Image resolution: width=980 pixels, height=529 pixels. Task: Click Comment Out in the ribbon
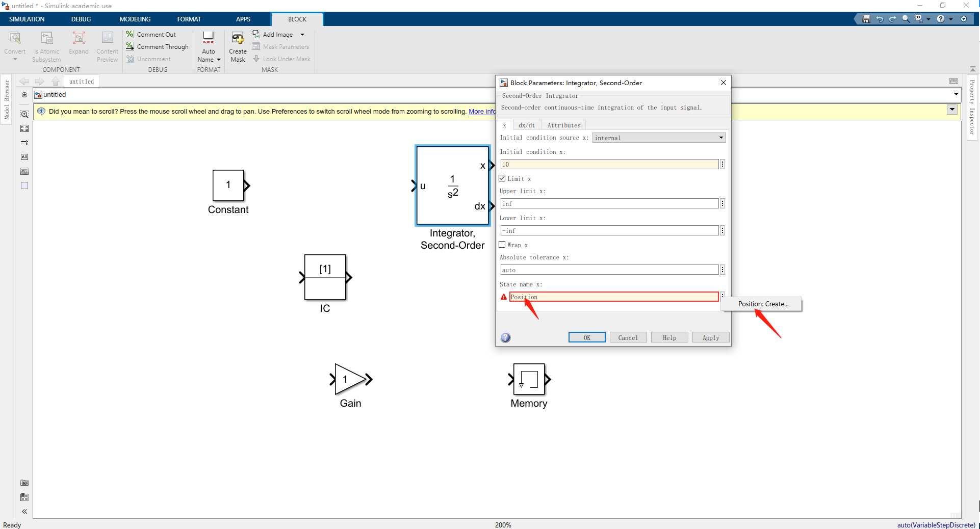[x=151, y=34]
